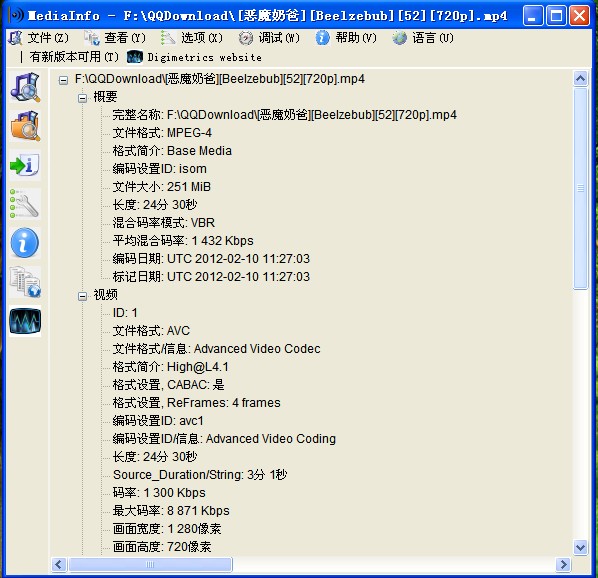The width and height of the screenshot is (598, 578).
Task: Click the waveform Digimetrics sidebar icon
Action: [25, 321]
